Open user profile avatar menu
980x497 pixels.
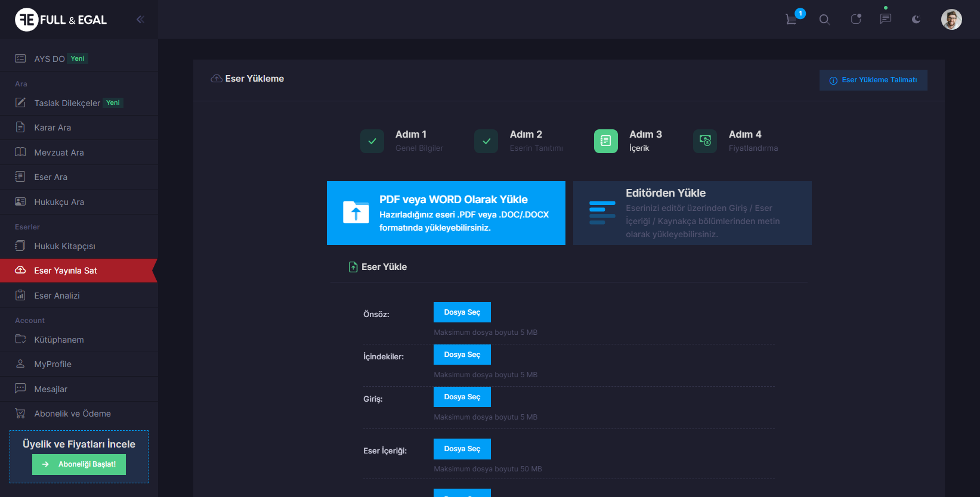click(951, 20)
